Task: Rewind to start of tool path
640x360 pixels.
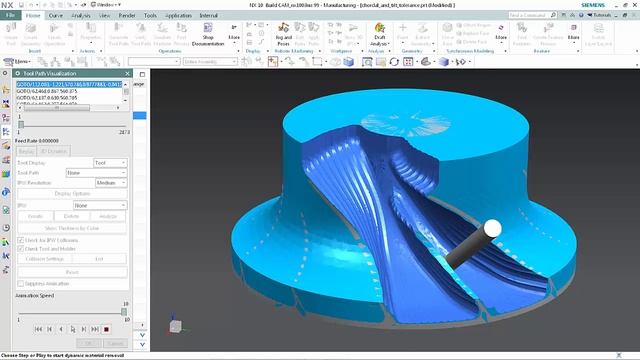Action: coord(38,329)
